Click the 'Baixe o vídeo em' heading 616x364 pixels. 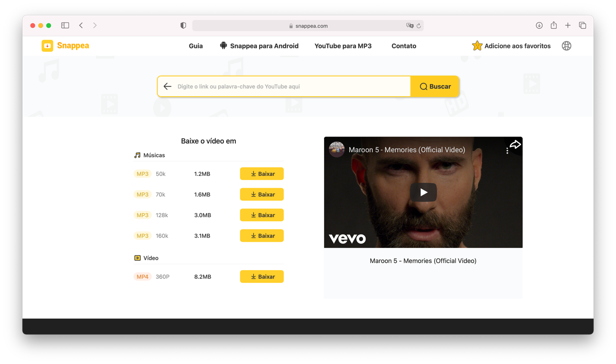point(208,141)
